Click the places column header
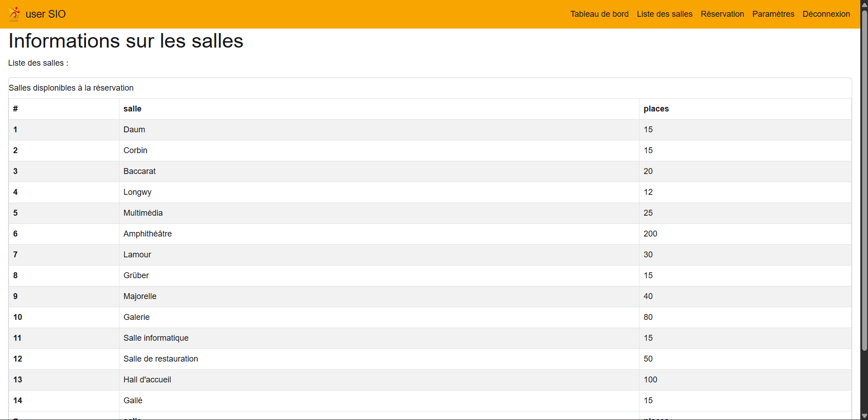Screen dimensions: 868x420 click(656, 109)
